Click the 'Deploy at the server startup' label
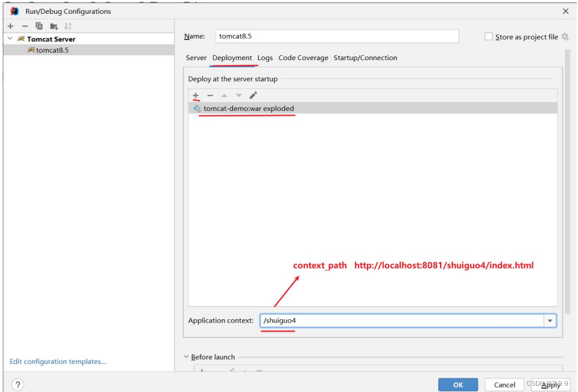 (x=233, y=79)
